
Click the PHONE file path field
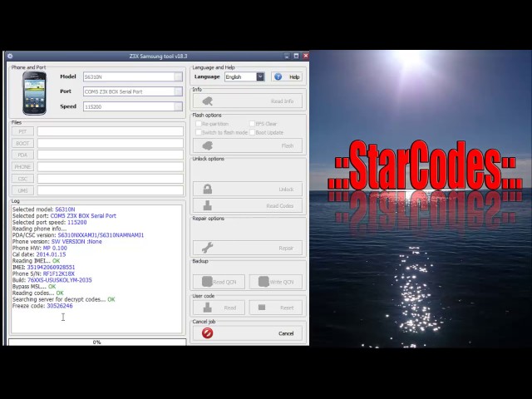tap(111, 166)
